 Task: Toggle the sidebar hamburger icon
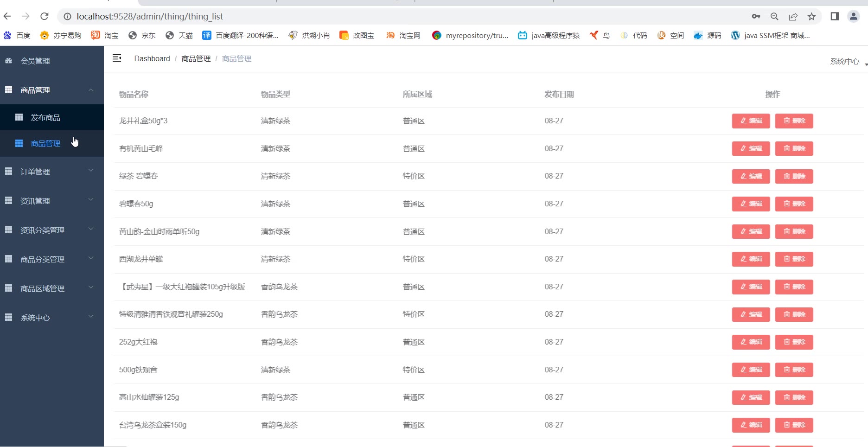117,58
